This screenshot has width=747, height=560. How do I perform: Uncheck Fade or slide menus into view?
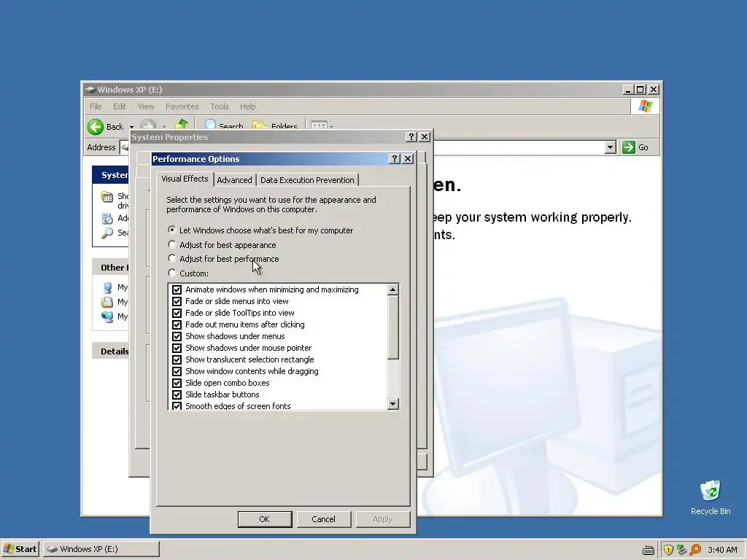177,301
